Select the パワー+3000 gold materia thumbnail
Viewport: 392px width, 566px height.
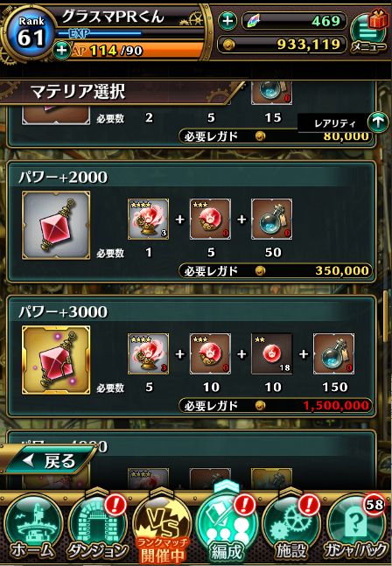tap(56, 360)
